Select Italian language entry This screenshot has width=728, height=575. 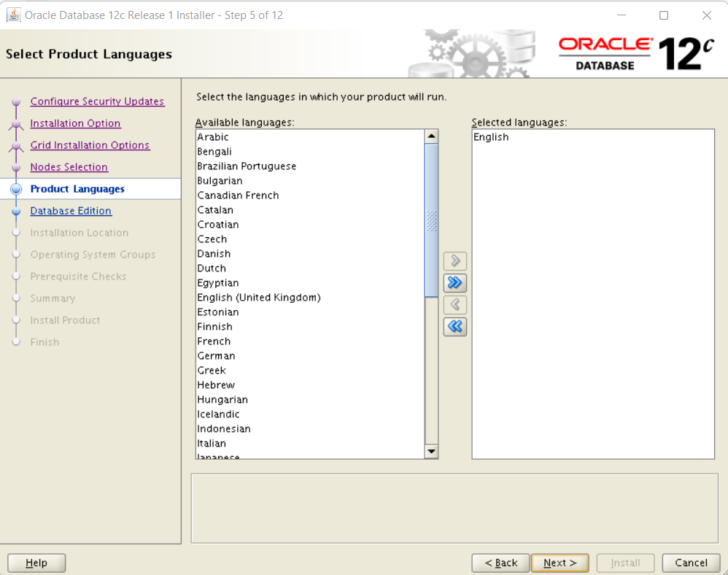[x=310, y=443]
